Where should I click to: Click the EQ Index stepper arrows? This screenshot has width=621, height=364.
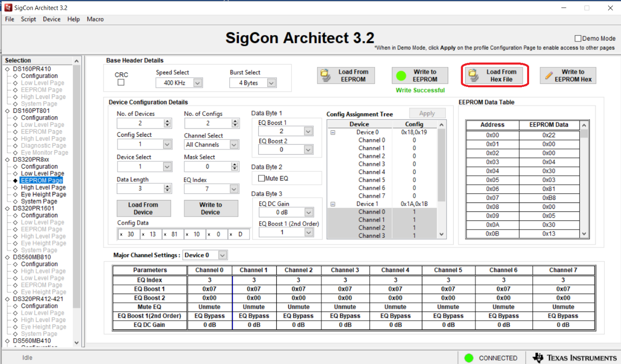235,188
